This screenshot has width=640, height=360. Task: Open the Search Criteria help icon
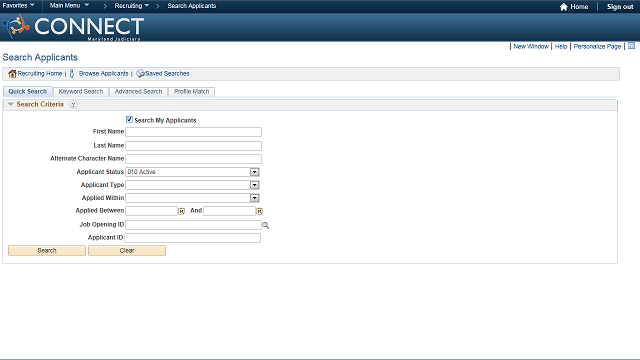point(73,104)
